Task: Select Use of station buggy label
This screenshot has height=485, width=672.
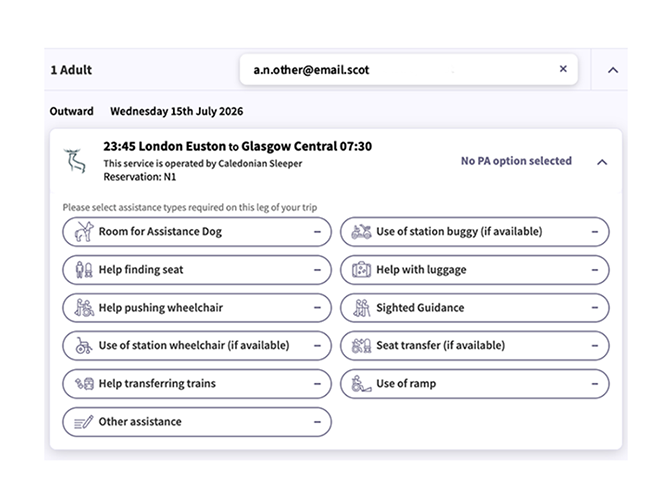Action: (x=459, y=232)
